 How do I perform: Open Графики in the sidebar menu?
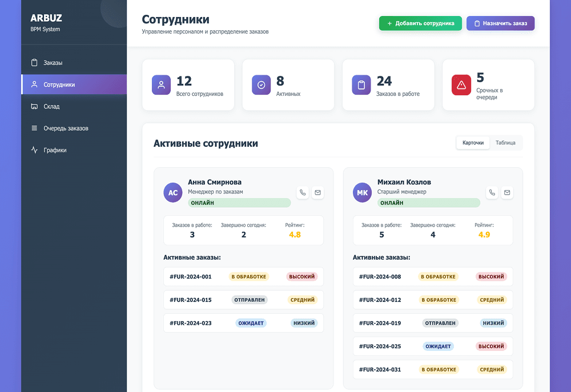[x=55, y=150]
